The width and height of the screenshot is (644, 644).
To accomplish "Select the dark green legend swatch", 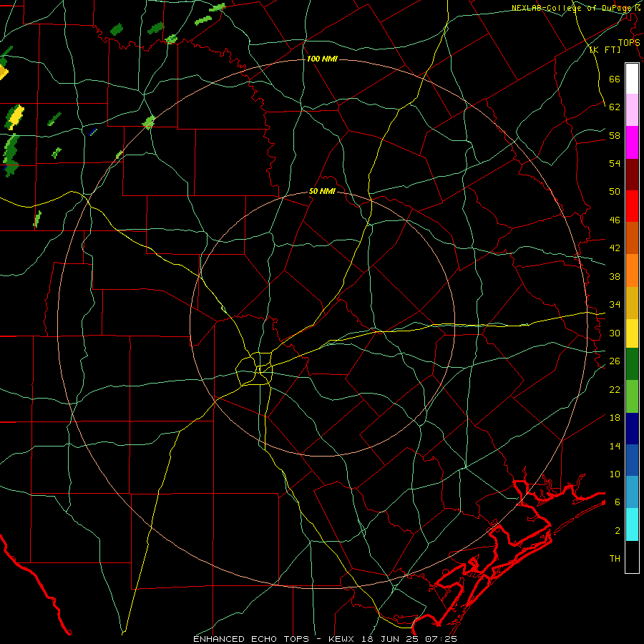I will tap(632, 364).
